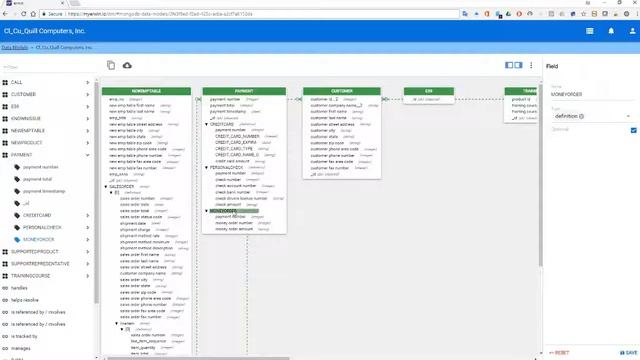The height and width of the screenshot is (360, 640).
Task: Click the NEWEMPTABLE collection grid icon
Action: point(5,131)
